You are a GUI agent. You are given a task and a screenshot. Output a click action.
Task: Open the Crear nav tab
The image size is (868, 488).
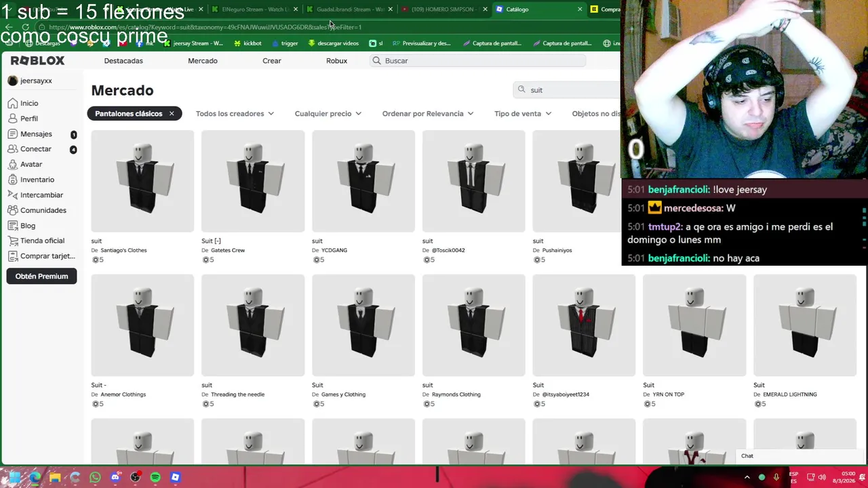point(272,60)
